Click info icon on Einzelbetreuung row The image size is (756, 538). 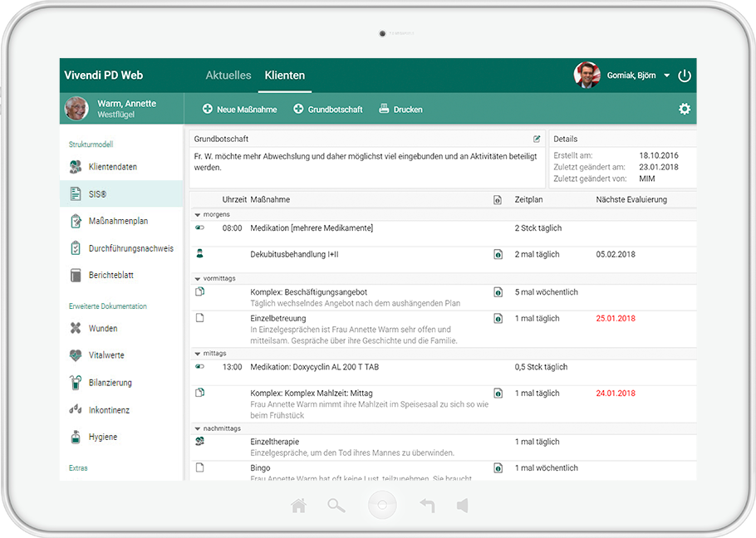(498, 318)
